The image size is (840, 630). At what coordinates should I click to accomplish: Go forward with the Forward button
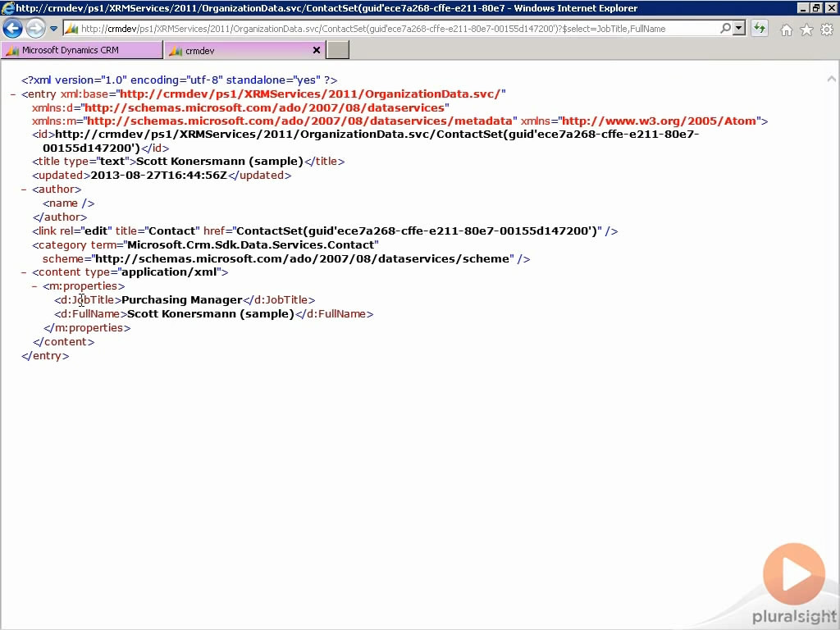point(35,29)
